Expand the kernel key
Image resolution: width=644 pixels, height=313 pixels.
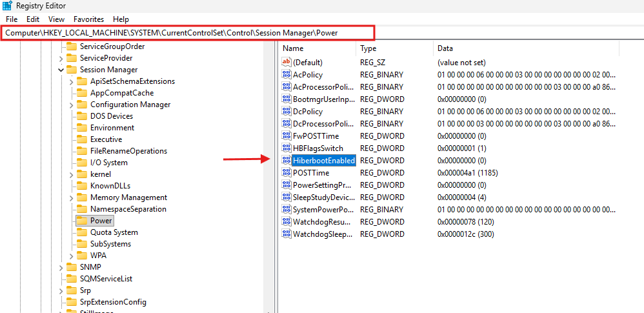72,174
